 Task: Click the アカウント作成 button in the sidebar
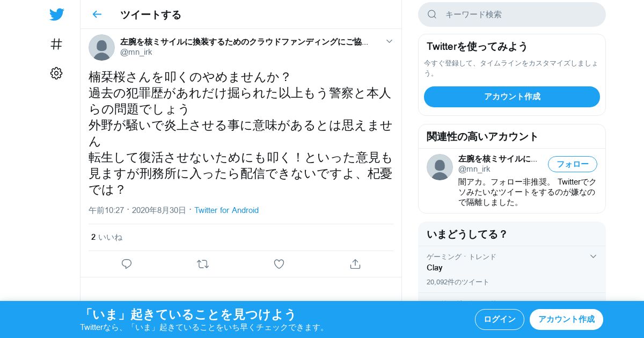pyautogui.click(x=512, y=97)
